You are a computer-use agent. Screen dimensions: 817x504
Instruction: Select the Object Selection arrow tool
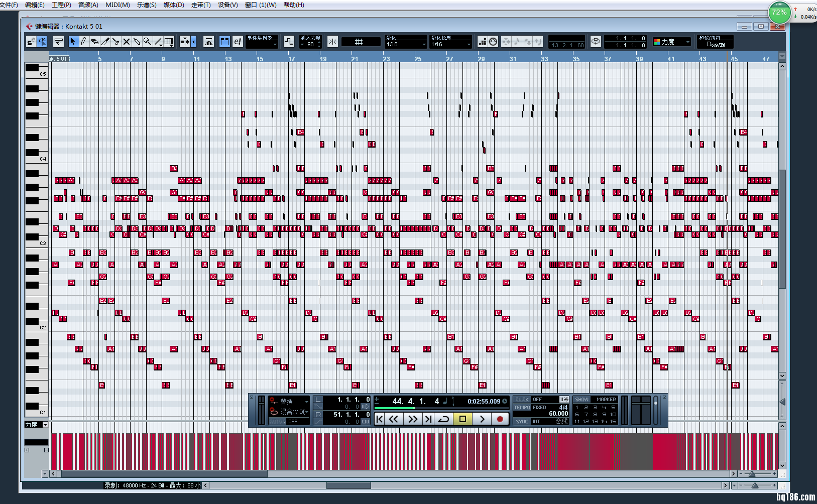pos(73,42)
